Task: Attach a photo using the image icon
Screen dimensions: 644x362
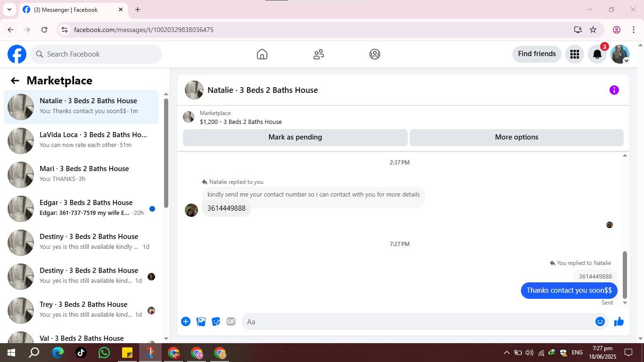Action: point(201,321)
